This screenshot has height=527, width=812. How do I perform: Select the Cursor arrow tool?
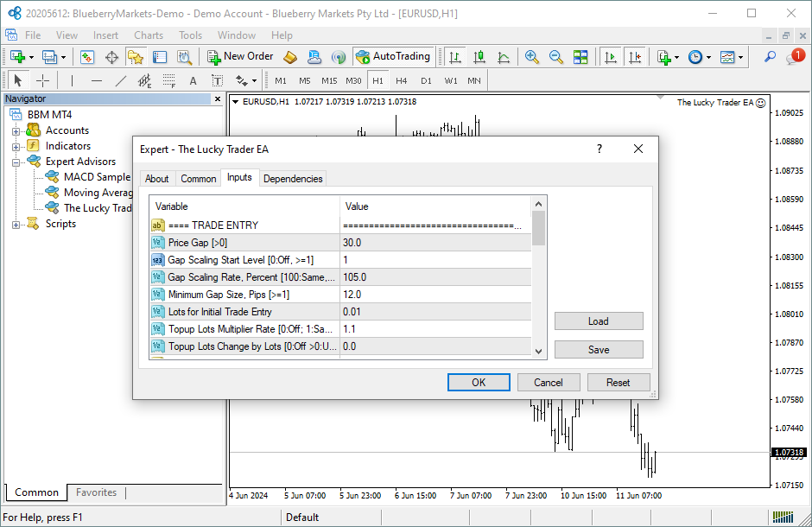[18, 80]
